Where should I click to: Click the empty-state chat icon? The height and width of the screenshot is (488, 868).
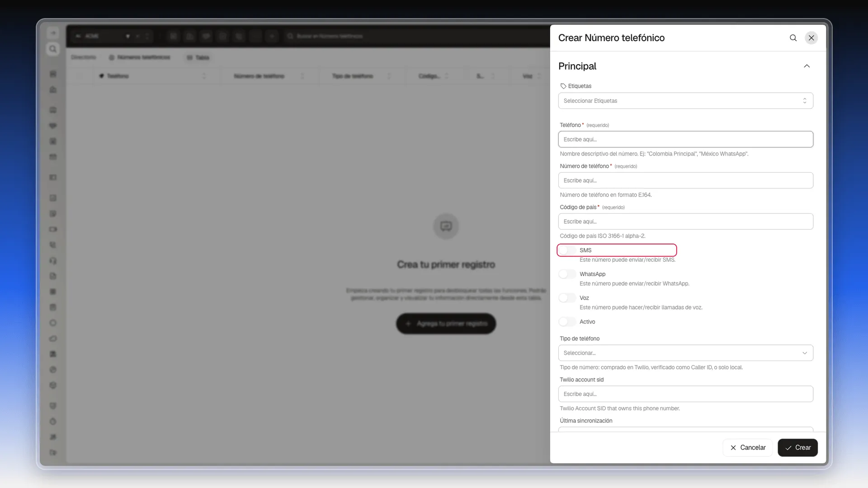pyautogui.click(x=446, y=226)
